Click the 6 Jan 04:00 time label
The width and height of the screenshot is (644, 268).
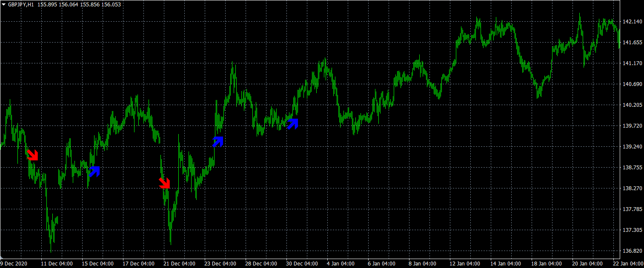[x=381, y=264]
